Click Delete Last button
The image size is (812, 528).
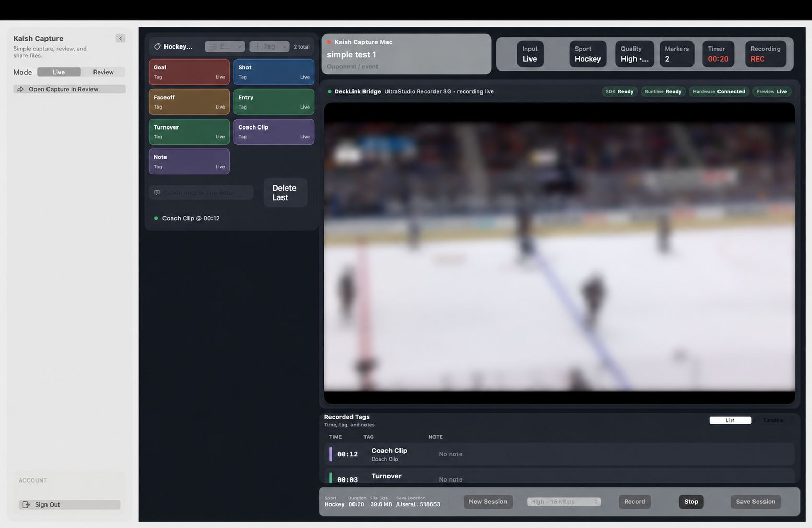(285, 193)
